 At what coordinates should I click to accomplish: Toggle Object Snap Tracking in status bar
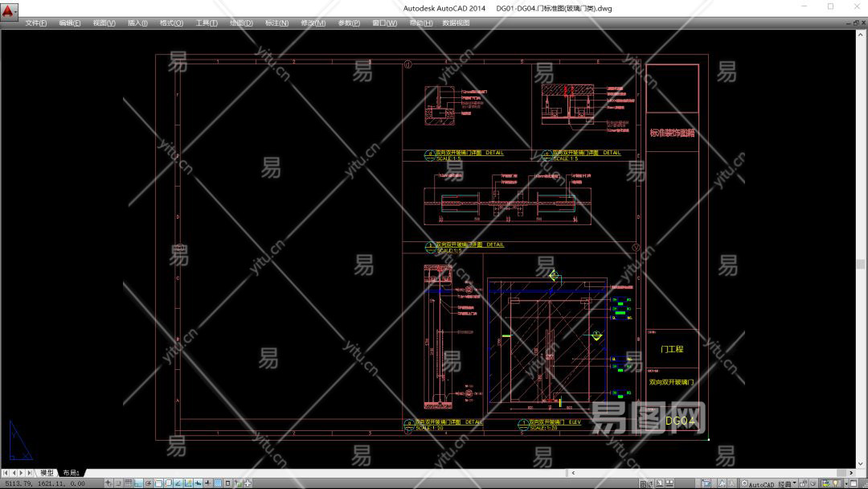point(178,483)
